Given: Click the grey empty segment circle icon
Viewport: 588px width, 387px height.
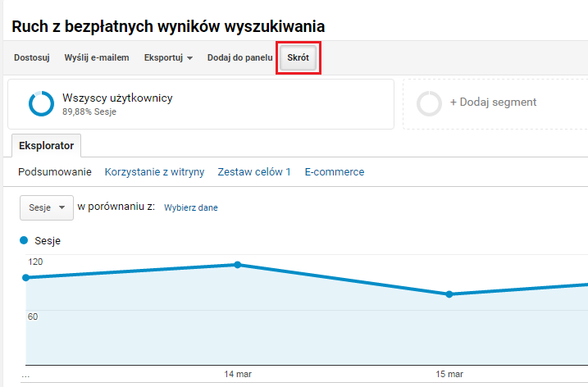Looking at the screenshot, I should [429, 103].
